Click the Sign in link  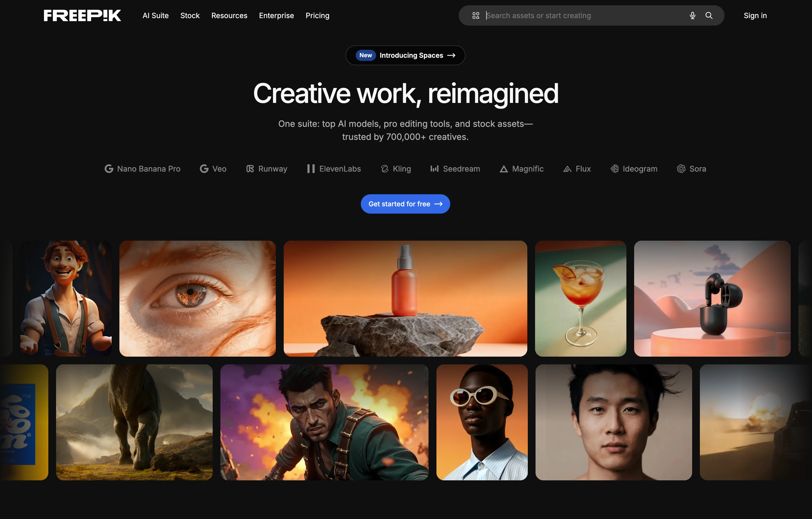point(755,15)
